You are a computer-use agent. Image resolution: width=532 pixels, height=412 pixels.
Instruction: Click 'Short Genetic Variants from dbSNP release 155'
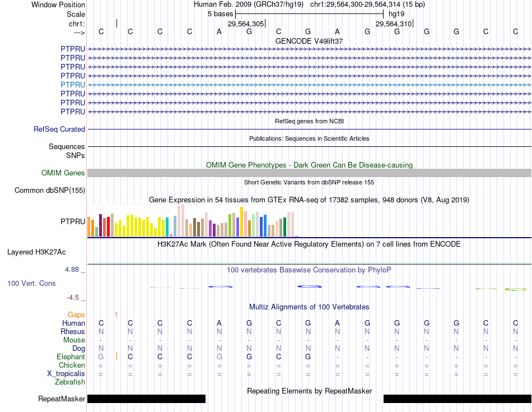click(309, 182)
